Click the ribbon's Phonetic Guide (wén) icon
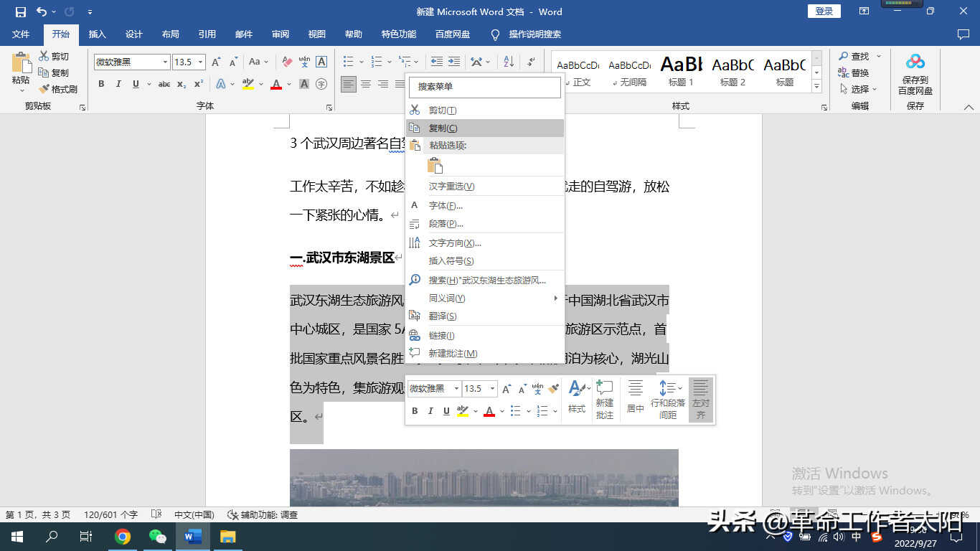Viewport: 980px width, 551px height. [x=304, y=62]
